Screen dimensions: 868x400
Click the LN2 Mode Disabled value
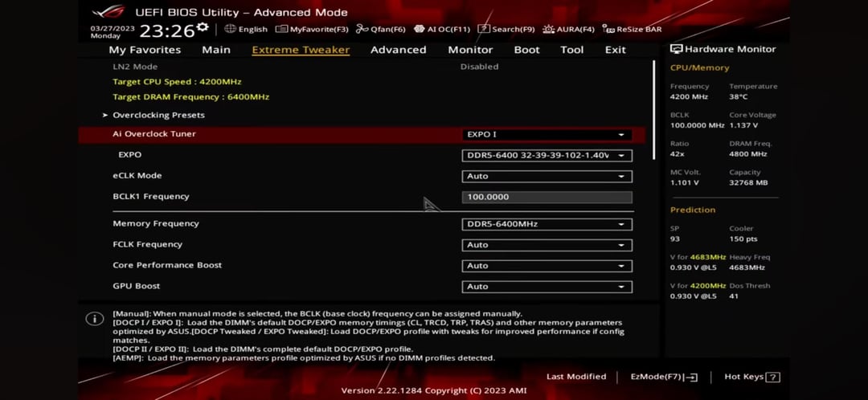pyautogui.click(x=479, y=67)
